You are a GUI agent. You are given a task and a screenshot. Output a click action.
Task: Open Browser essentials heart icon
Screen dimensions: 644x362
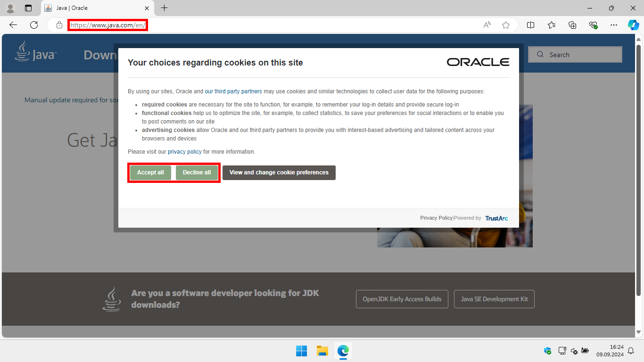click(593, 25)
